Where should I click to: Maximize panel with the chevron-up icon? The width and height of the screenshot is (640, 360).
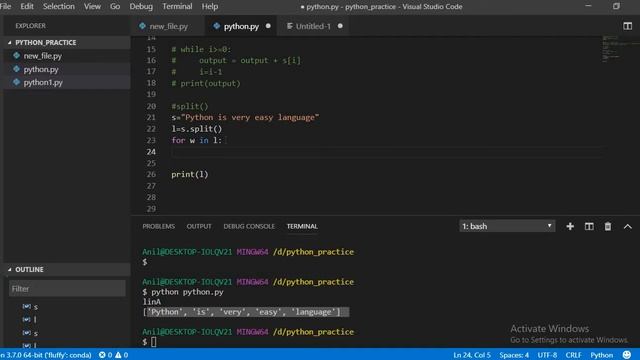[627, 227]
